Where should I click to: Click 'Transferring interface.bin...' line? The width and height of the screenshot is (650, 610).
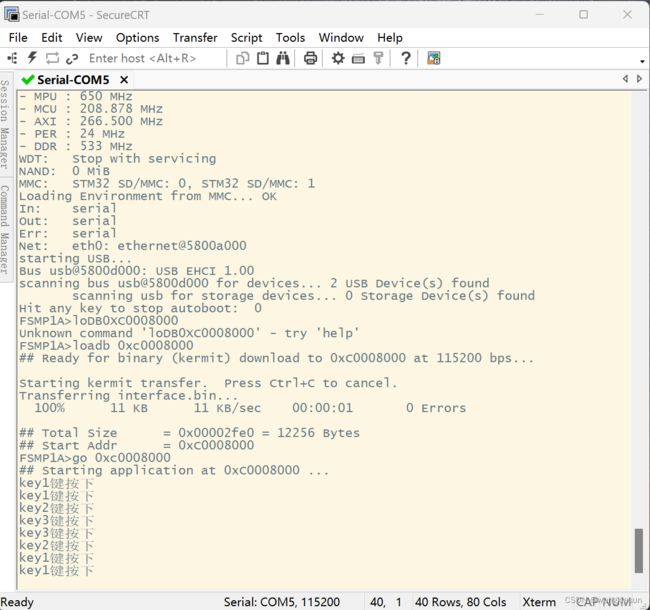tap(129, 396)
